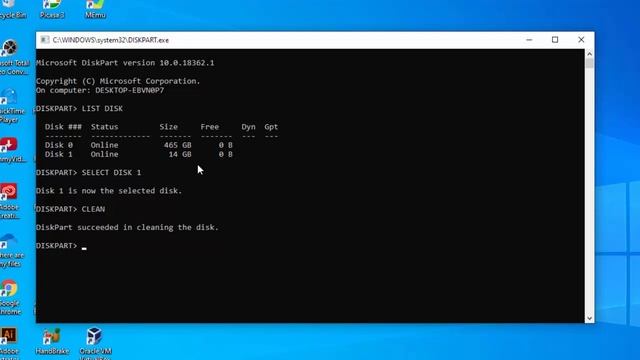
Task: Click the 'Disk 1' row label
Action: (59, 154)
